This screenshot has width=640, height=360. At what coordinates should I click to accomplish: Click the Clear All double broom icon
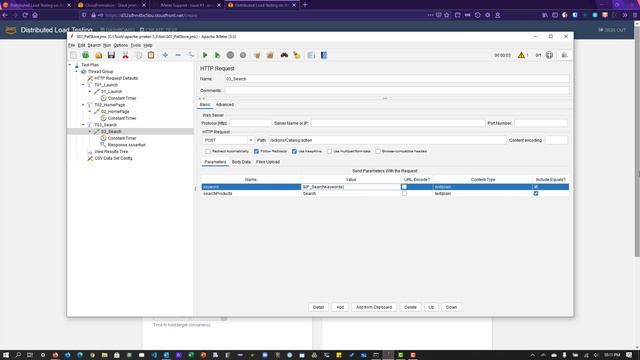pyautogui.click(x=270, y=55)
